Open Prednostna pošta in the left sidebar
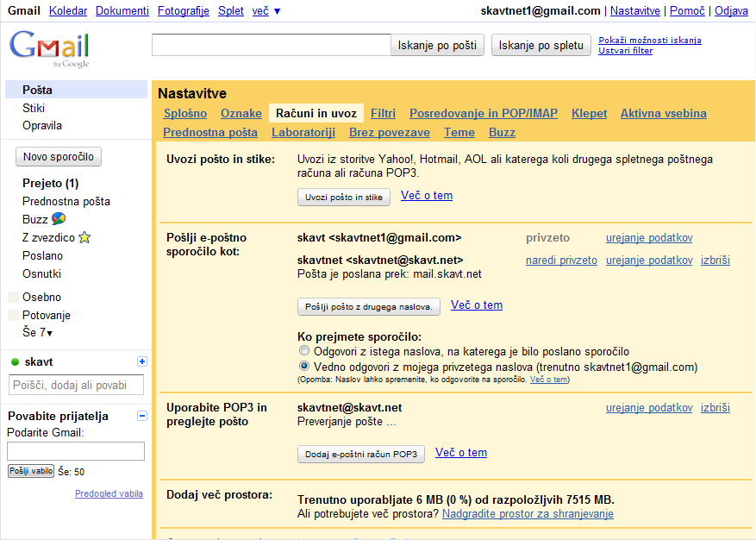The height and width of the screenshot is (540, 756). (x=66, y=201)
